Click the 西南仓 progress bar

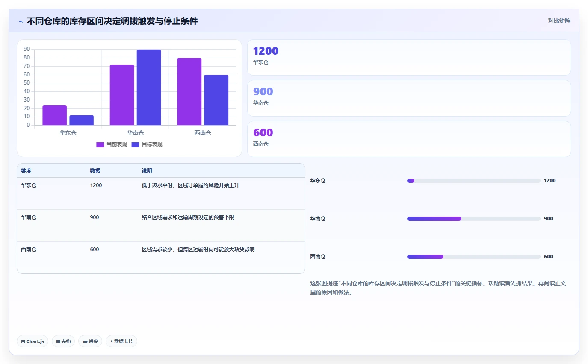pyautogui.click(x=474, y=257)
